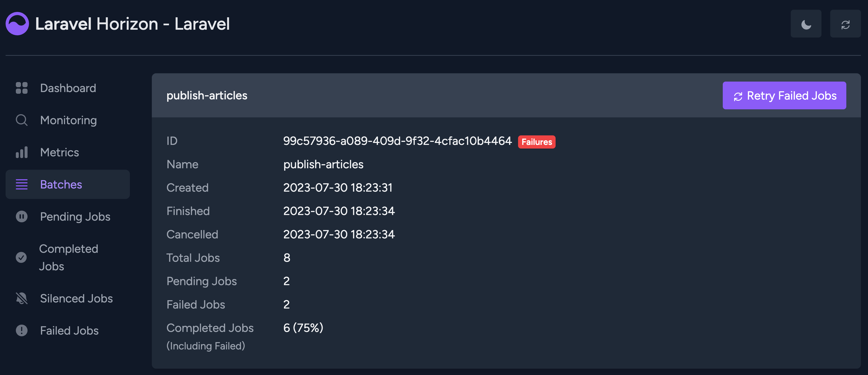
Task: Open the Batches sidebar section
Action: (x=61, y=185)
